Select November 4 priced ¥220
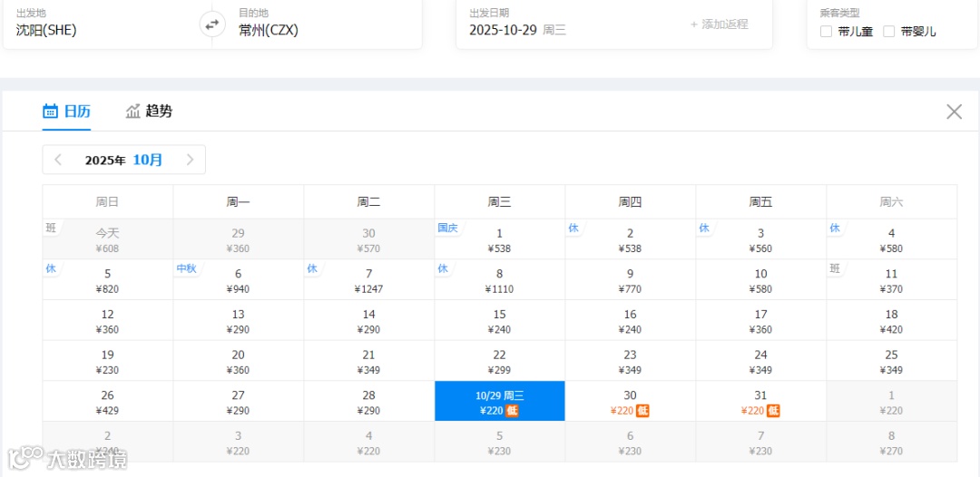Viewport: 980px width, 477px height. 369,442
